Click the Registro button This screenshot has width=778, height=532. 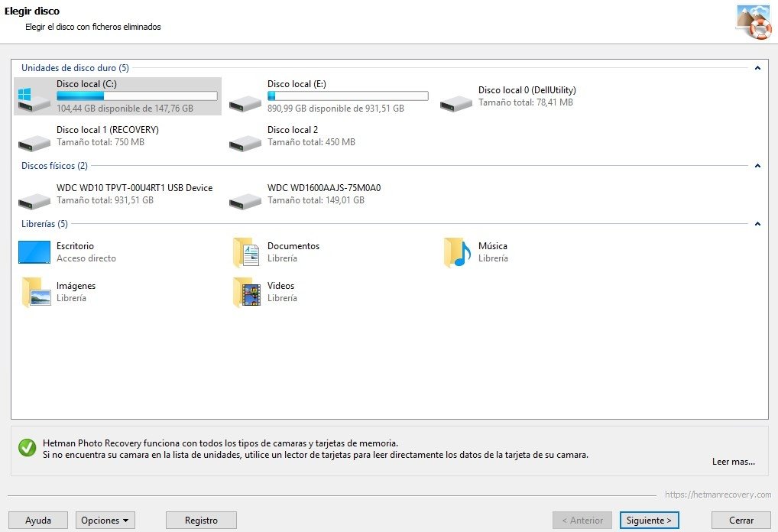coord(201,520)
